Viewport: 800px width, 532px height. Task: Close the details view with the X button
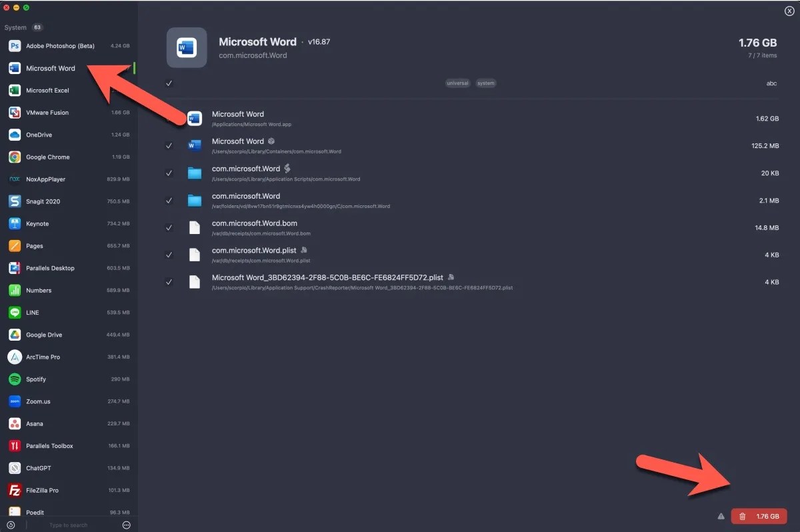[x=789, y=11]
